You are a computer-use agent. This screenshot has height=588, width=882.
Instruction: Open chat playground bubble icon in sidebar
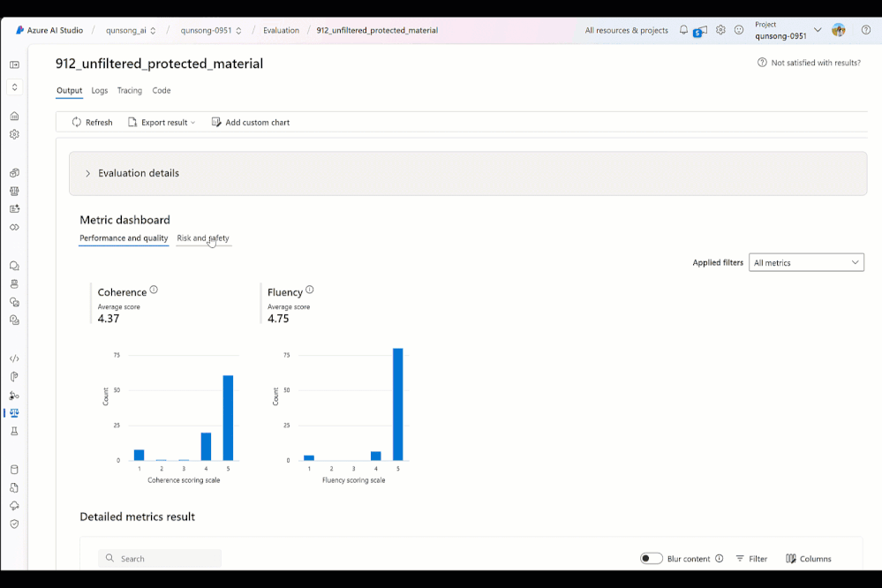coord(15,266)
